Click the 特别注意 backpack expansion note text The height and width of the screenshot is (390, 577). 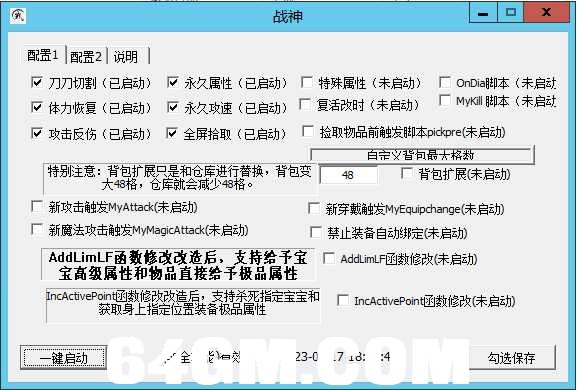[180, 178]
